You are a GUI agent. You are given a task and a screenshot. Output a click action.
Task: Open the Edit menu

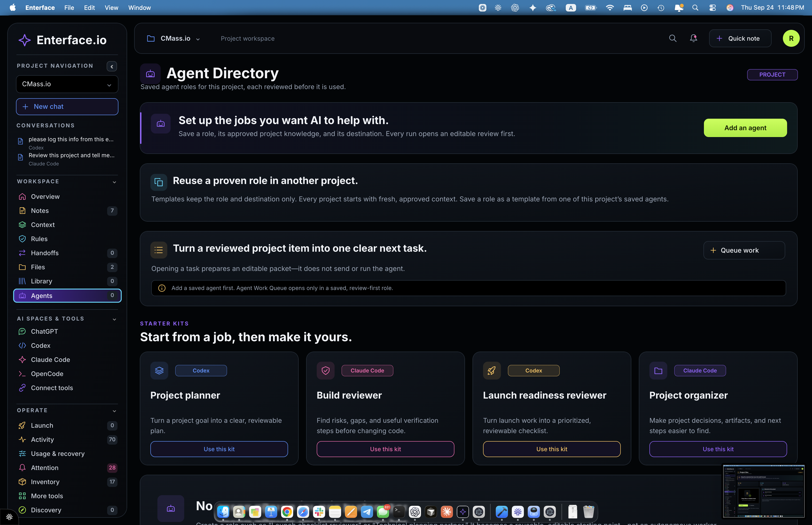89,8
